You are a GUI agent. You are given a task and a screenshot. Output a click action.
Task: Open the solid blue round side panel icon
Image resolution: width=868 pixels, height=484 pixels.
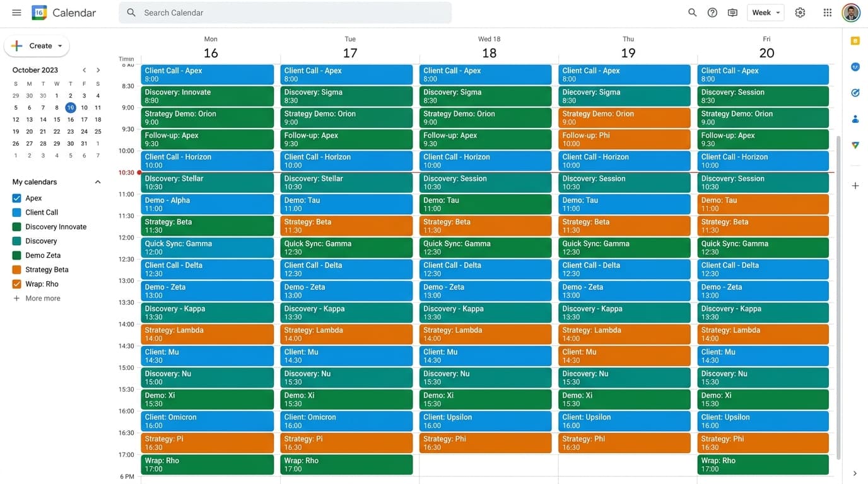(855, 67)
